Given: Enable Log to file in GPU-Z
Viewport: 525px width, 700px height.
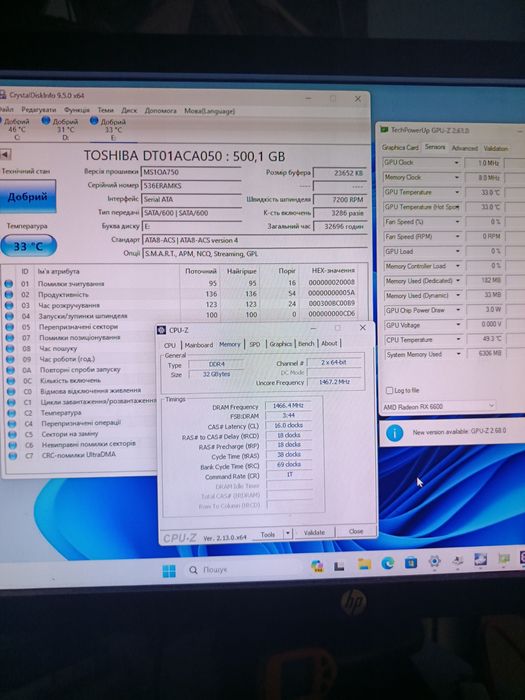Looking at the screenshot, I should point(389,390).
